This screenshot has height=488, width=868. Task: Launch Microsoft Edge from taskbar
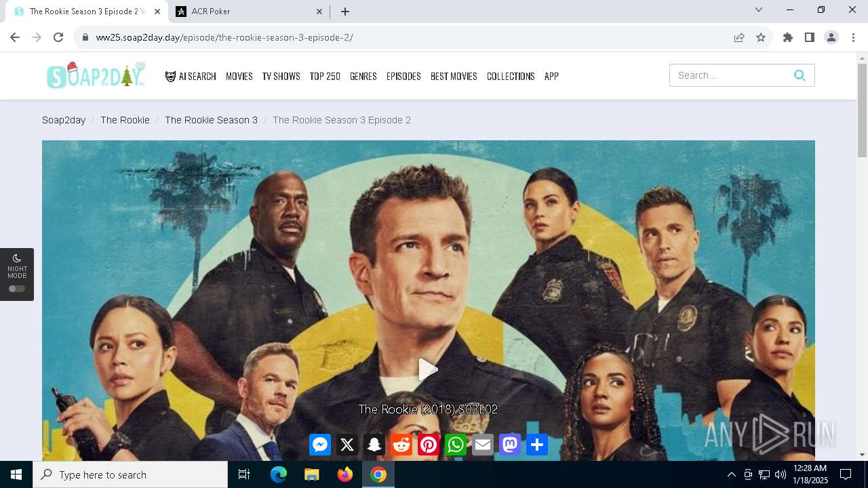click(279, 474)
